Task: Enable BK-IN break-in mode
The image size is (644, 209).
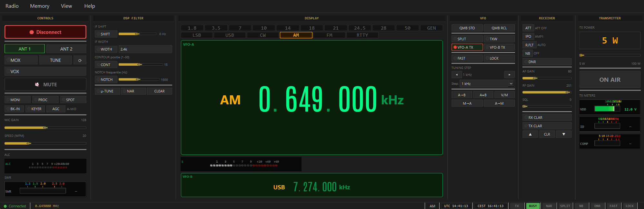Action: 14,109
